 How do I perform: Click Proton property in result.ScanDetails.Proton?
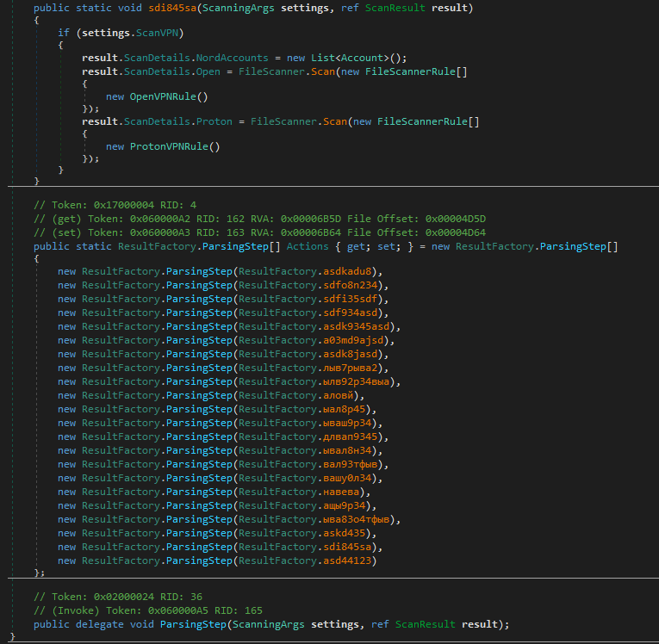pyautogui.click(x=214, y=121)
